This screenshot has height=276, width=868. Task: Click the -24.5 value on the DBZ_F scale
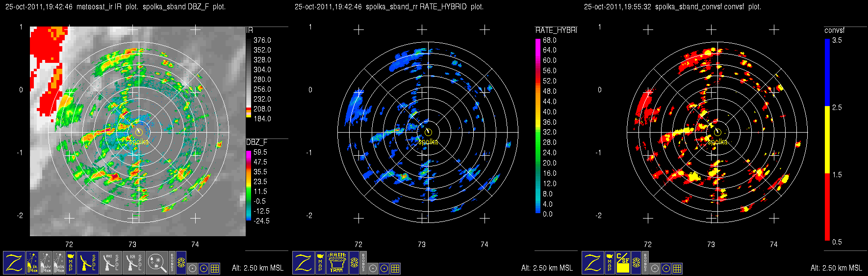[261, 221]
